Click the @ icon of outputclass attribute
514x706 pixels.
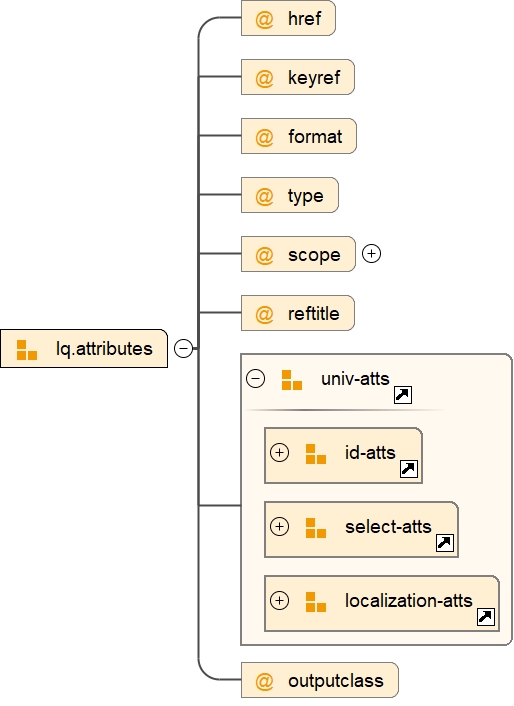click(264, 681)
